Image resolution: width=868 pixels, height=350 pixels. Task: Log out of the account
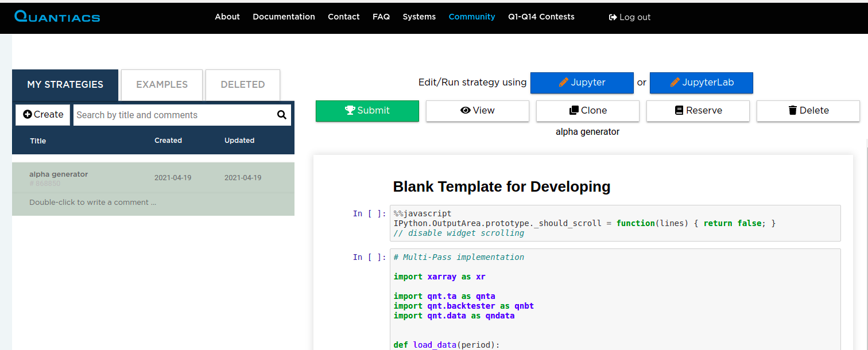[630, 17]
